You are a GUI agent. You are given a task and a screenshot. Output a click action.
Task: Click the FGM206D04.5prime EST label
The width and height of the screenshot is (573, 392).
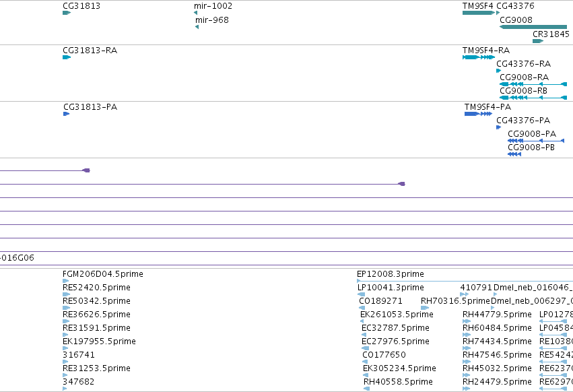point(103,274)
